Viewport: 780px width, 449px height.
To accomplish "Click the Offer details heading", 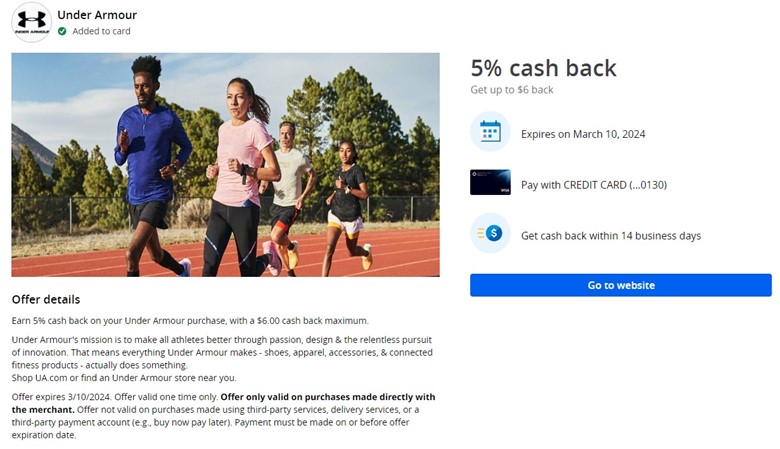I will [x=46, y=300].
